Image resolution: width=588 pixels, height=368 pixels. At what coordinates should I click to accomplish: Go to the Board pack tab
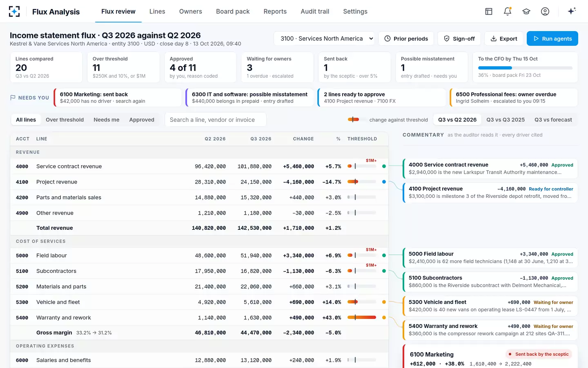233,11
